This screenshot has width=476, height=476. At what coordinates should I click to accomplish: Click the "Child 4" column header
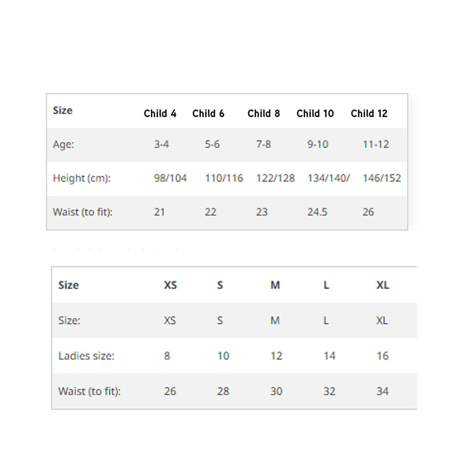click(x=160, y=113)
